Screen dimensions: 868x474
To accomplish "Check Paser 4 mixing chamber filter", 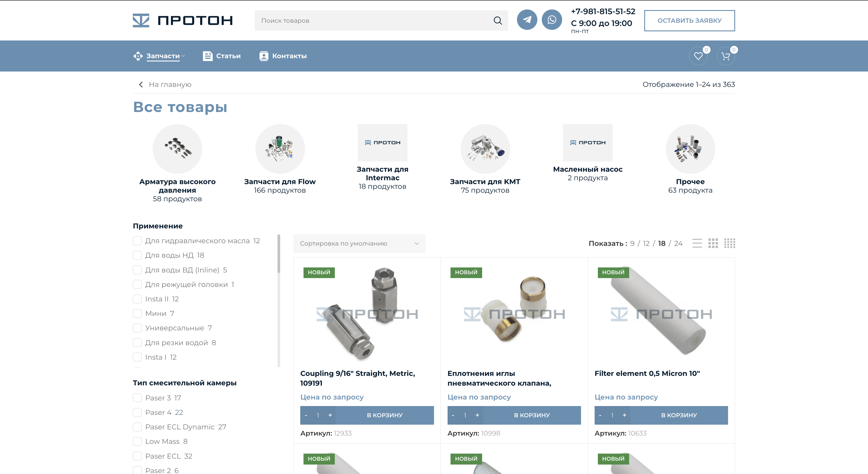I will 137,412.
